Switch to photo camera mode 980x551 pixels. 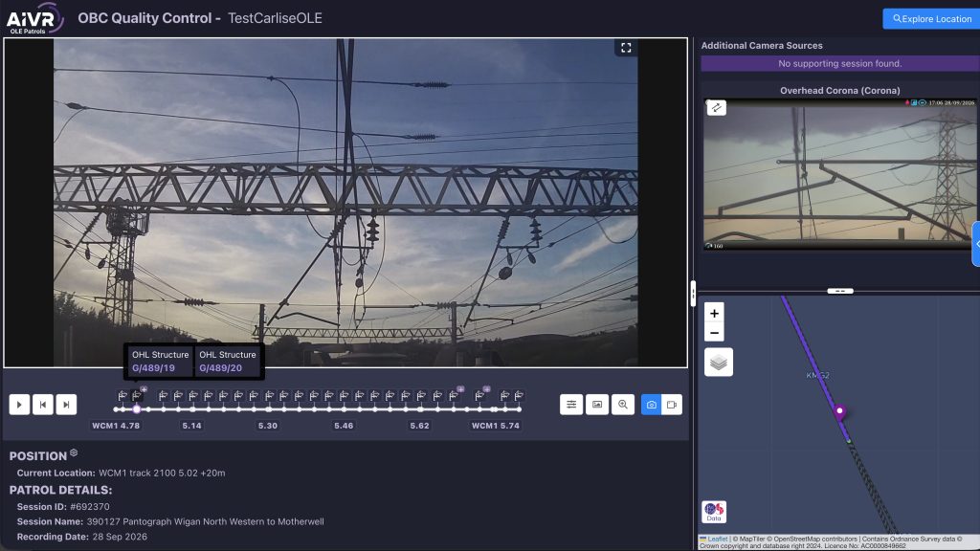651,405
